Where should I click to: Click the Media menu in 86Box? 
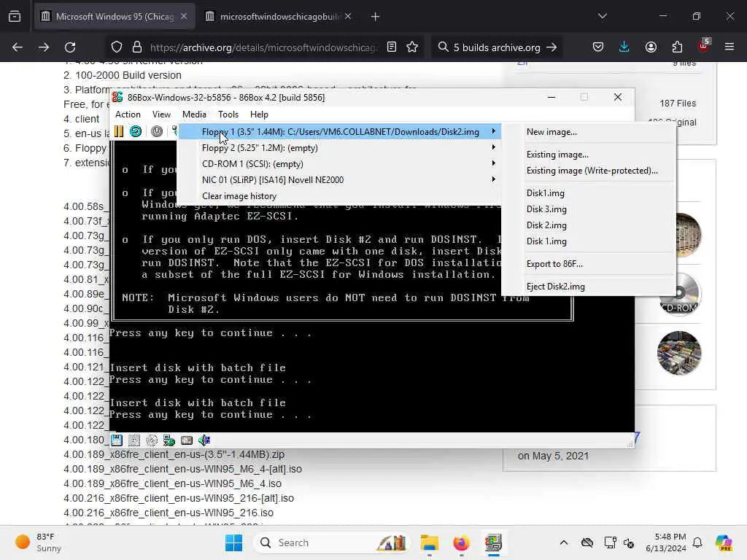194,114
